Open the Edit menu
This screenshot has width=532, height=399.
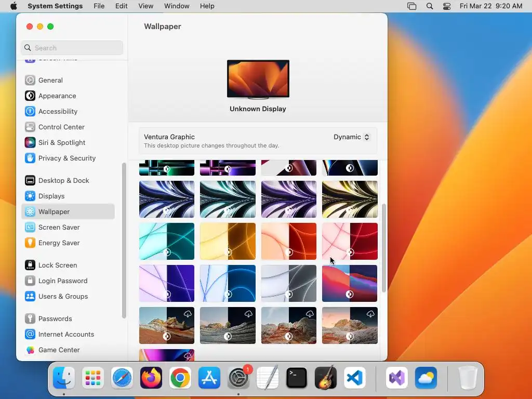(121, 6)
